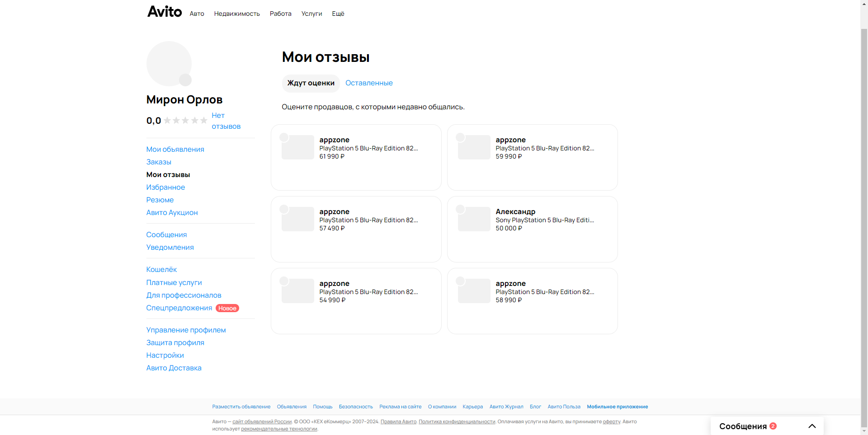Viewport: 868px width, 435px height.
Task: Open Управление профилем
Action: click(x=186, y=330)
